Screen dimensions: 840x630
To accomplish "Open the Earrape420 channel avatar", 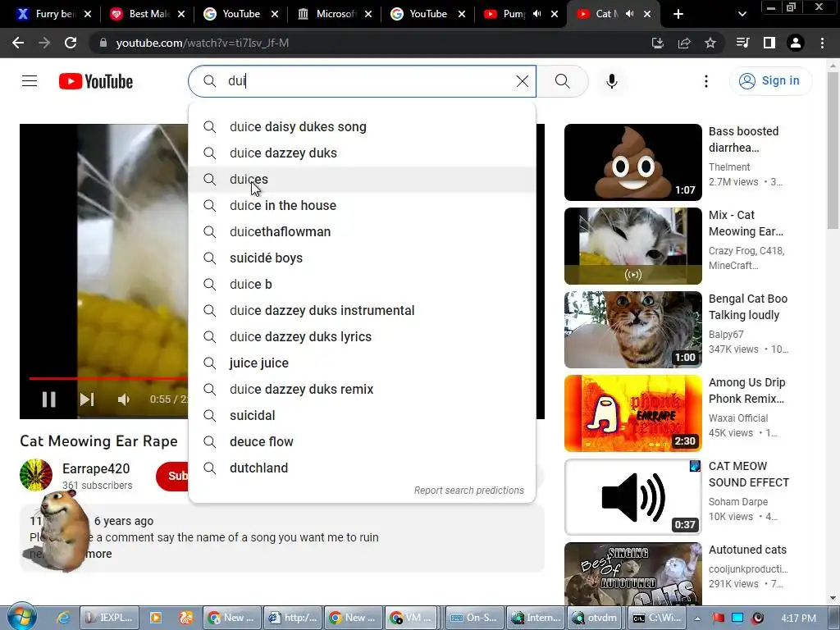I will 36,475.
